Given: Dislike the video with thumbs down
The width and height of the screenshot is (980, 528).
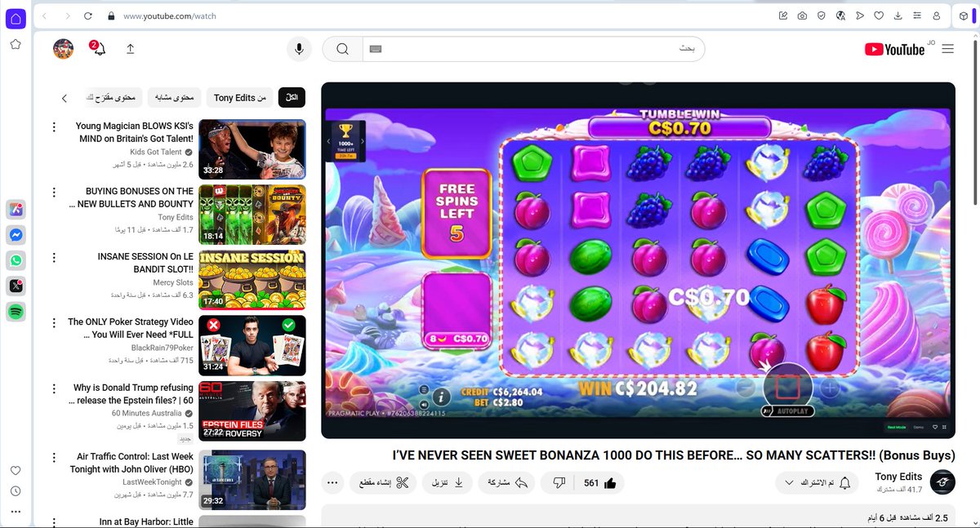Looking at the screenshot, I should click(x=559, y=483).
